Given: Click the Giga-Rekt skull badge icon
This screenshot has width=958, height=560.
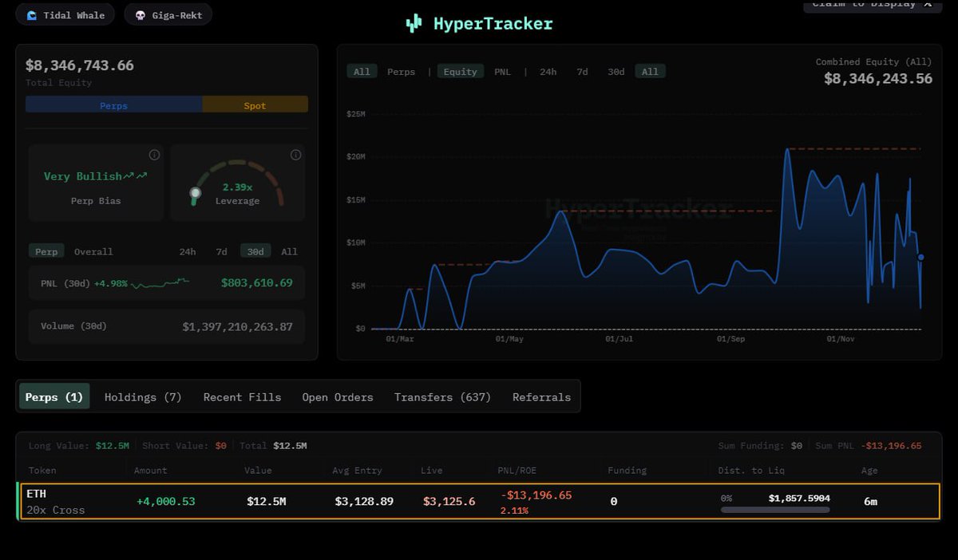Looking at the screenshot, I should 141,15.
